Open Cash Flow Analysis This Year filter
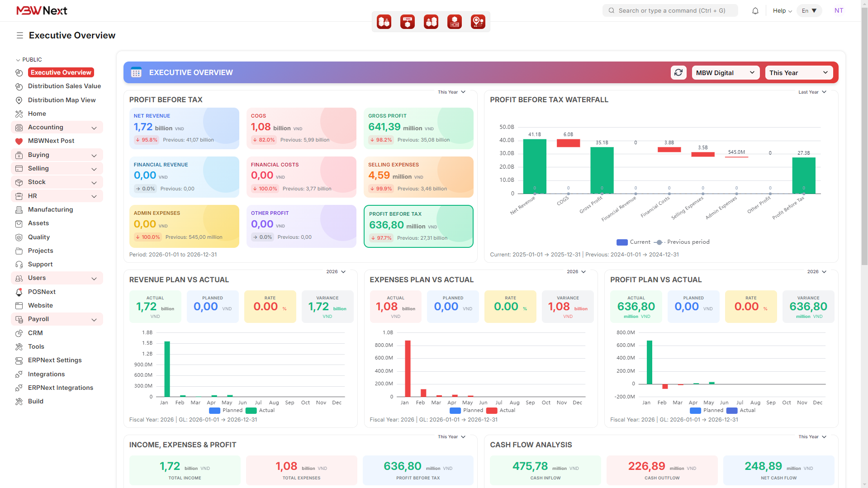 812,437
